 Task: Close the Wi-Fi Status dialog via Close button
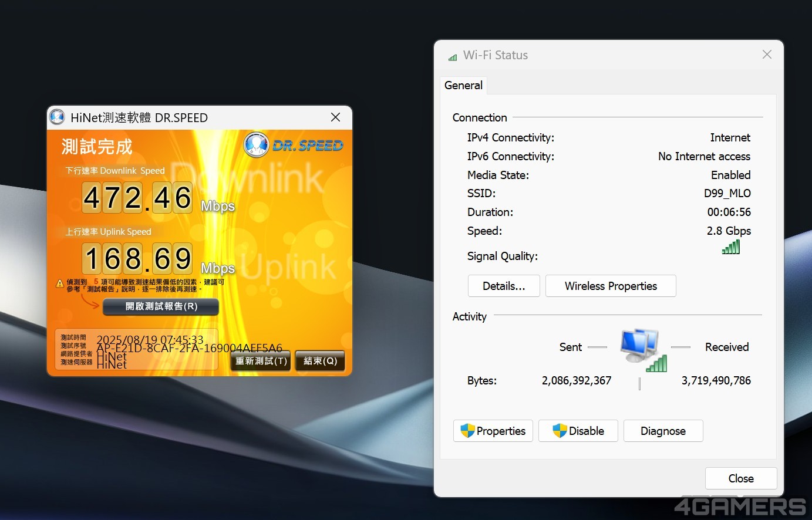coord(741,478)
